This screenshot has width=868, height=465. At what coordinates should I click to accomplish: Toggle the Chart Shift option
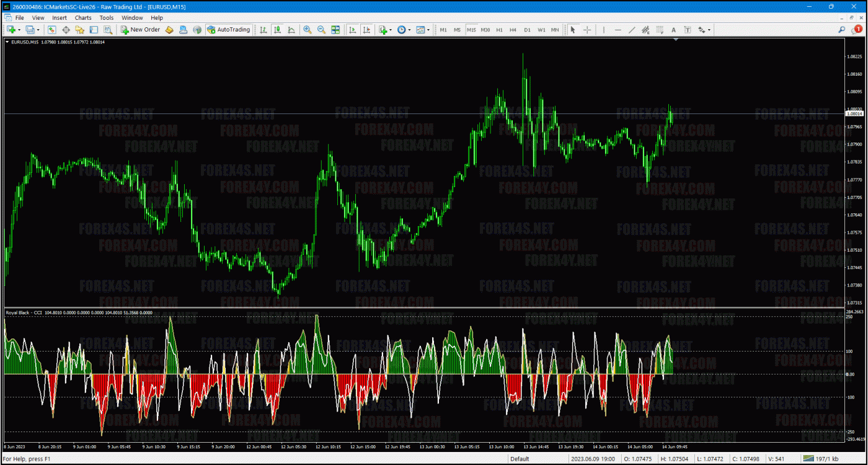366,30
